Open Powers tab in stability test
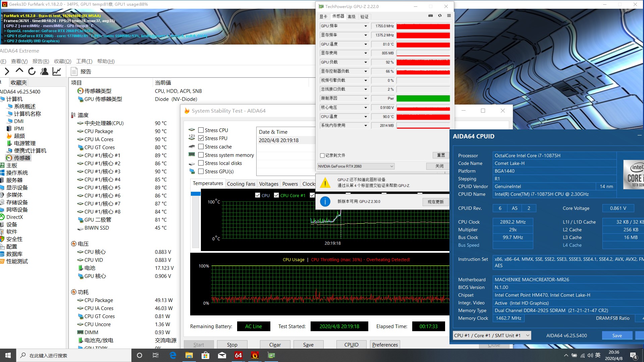The height and width of the screenshot is (362, 644). [x=290, y=184]
